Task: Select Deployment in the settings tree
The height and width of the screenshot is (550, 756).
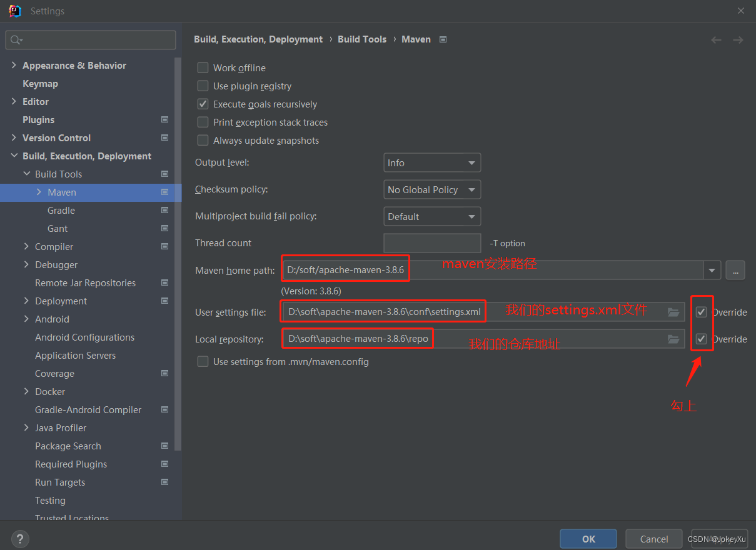Action: point(61,301)
